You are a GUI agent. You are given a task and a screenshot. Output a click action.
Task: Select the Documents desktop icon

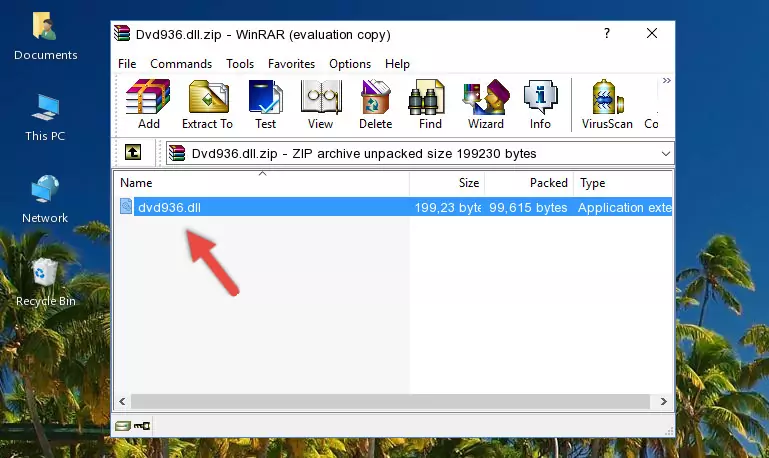click(x=45, y=37)
